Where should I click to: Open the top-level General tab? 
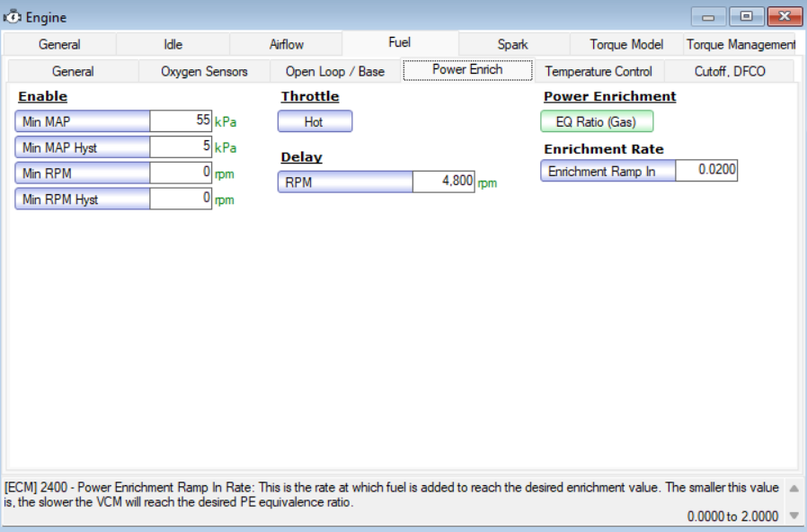(59, 44)
